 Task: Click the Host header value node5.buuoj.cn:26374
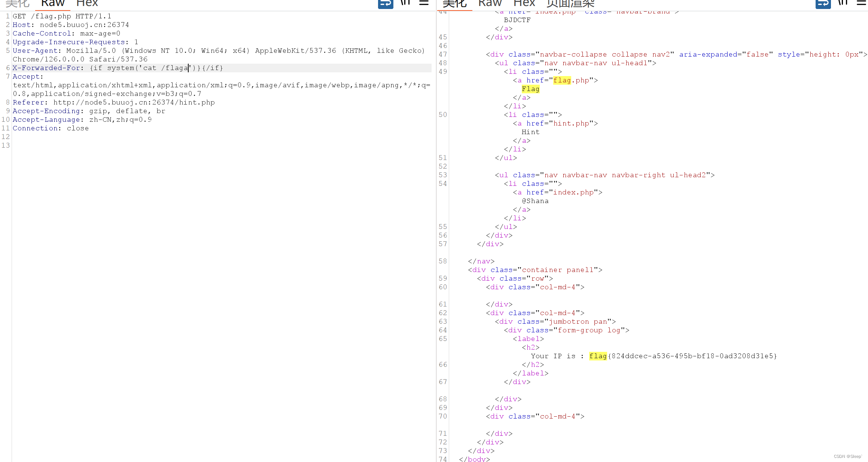point(84,25)
